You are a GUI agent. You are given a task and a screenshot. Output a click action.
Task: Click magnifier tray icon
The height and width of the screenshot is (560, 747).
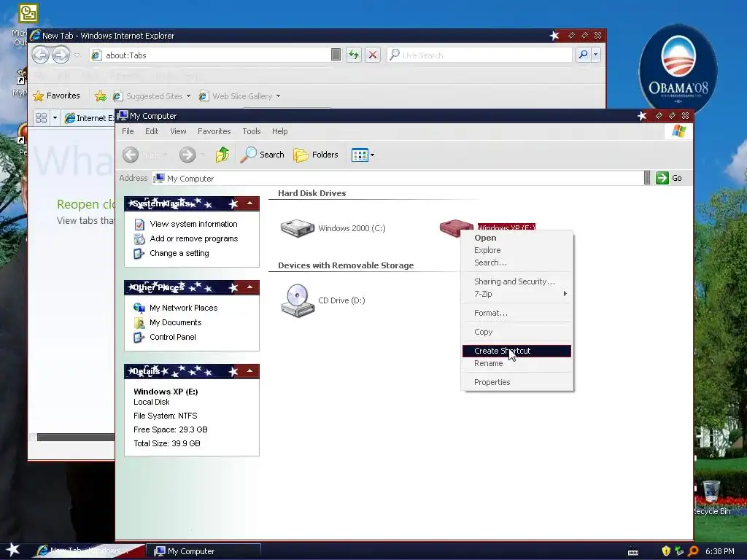[x=693, y=551]
